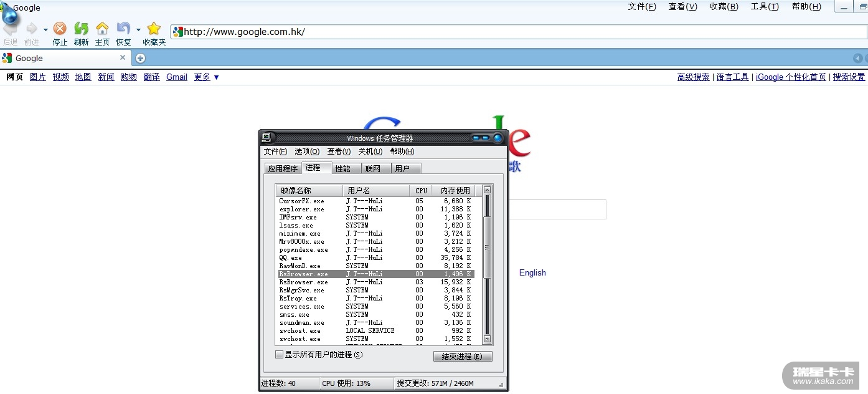
Task: Click the new tab plus icon
Action: click(x=141, y=58)
